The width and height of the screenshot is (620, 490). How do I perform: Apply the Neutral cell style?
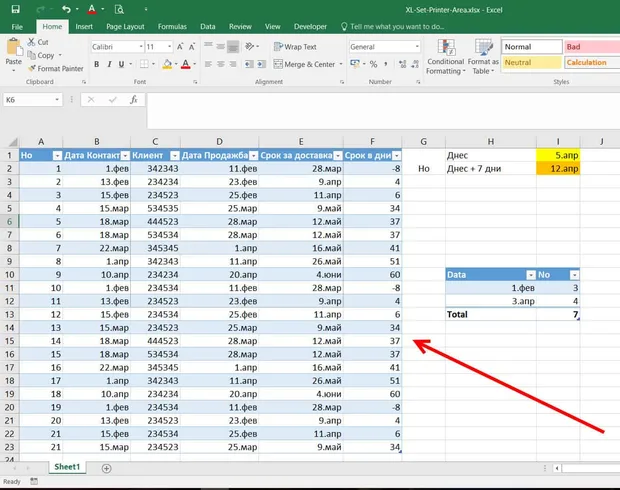tap(532, 62)
